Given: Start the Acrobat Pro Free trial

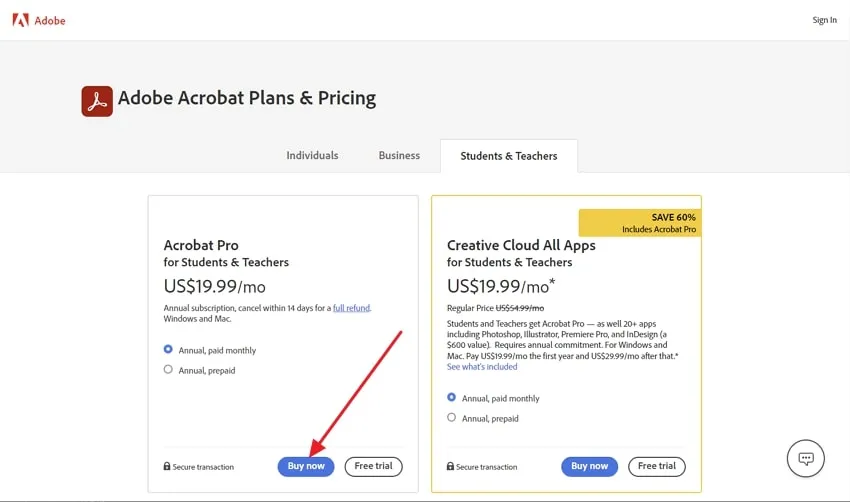Looking at the screenshot, I should 374,466.
